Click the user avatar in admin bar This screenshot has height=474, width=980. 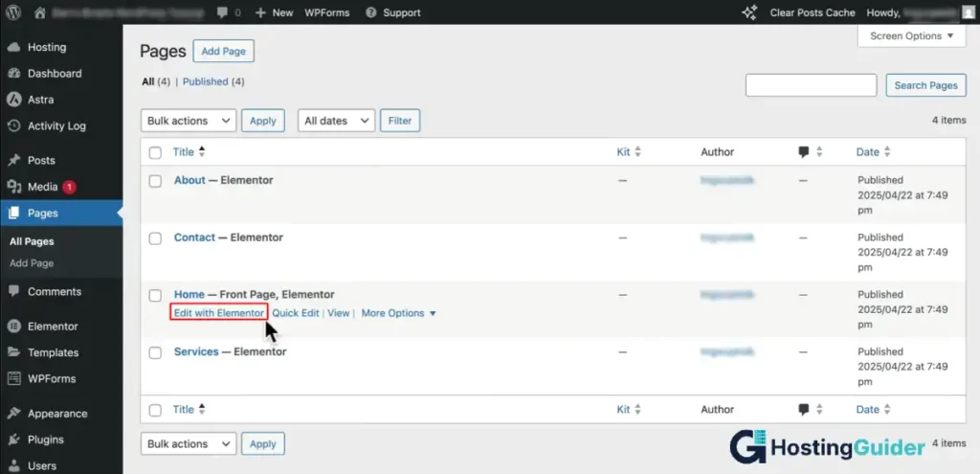coord(968,12)
